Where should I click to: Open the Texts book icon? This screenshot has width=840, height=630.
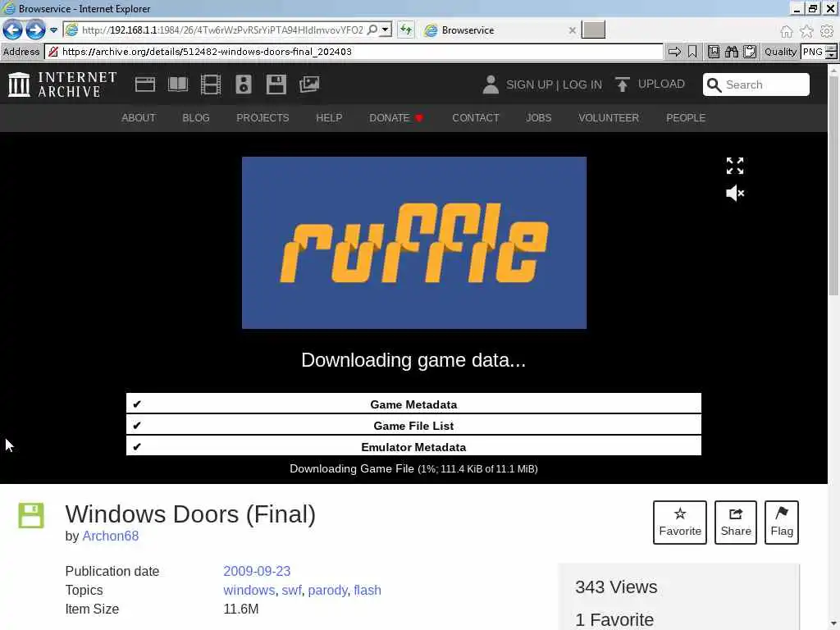click(178, 84)
